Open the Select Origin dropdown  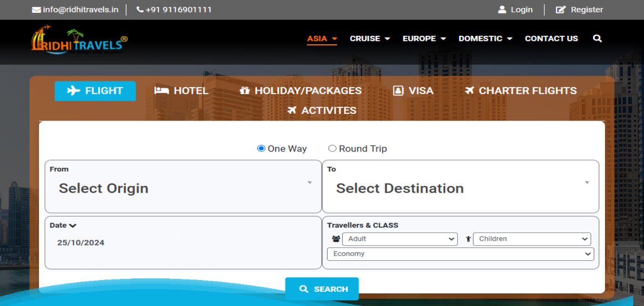(183, 188)
